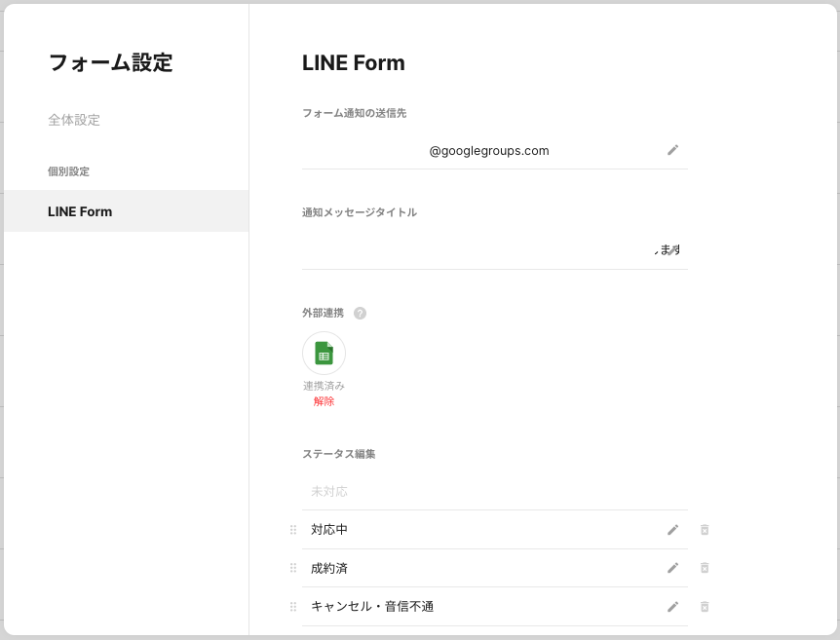Click the @googlegroups.com email field
This screenshot has width=840, height=640.
(494, 150)
